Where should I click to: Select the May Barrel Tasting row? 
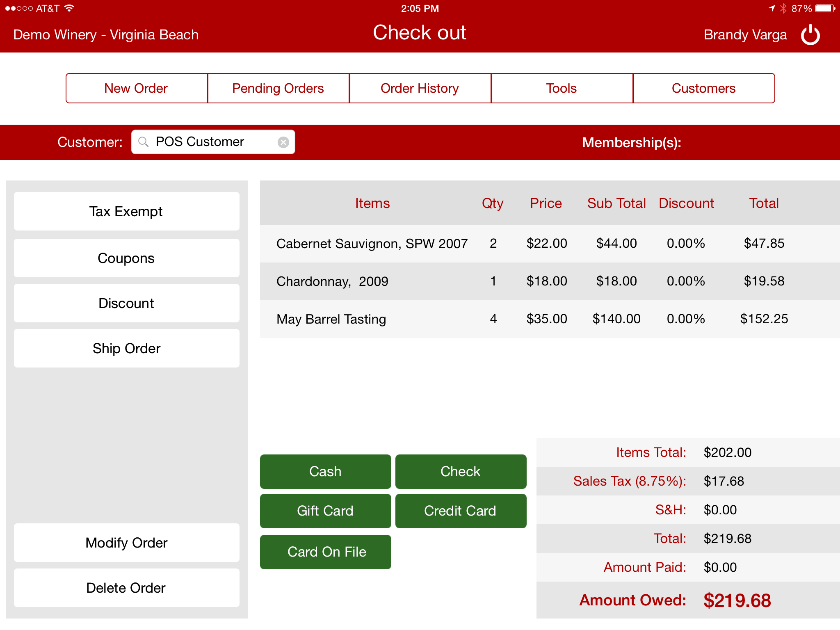coord(533,319)
